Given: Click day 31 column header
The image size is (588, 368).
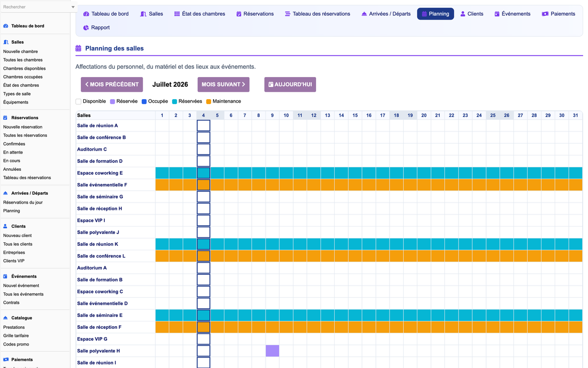Looking at the screenshot, I should coord(575,115).
